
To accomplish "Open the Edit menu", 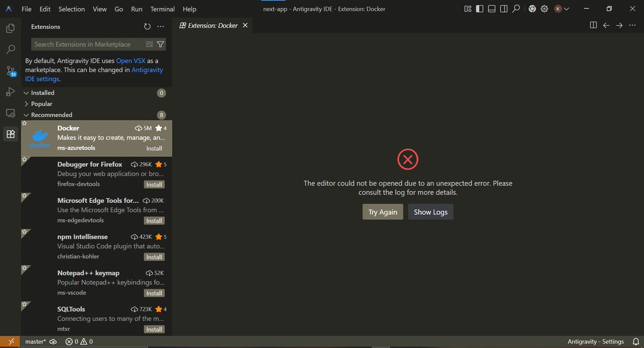I will 45,9.
